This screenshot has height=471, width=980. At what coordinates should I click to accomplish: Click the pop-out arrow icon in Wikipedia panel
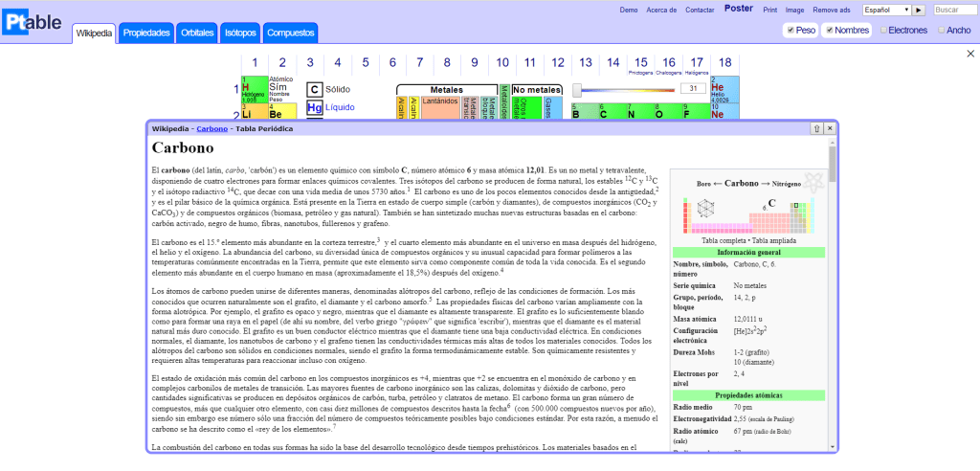pyautogui.click(x=815, y=127)
